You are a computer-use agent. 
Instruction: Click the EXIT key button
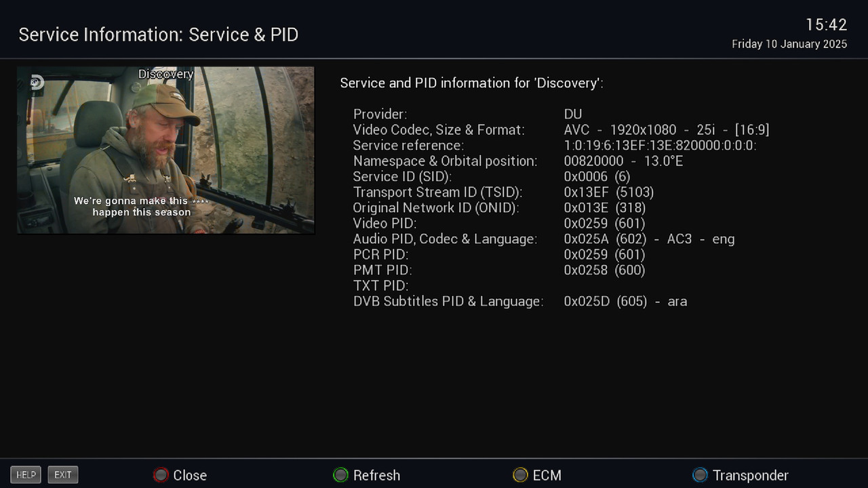pos(63,474)
